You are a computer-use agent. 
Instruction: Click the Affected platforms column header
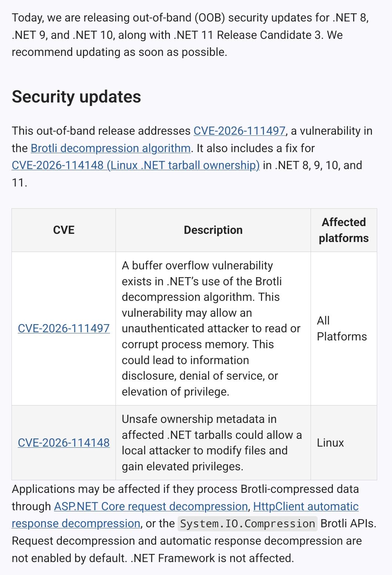point(344,230)
